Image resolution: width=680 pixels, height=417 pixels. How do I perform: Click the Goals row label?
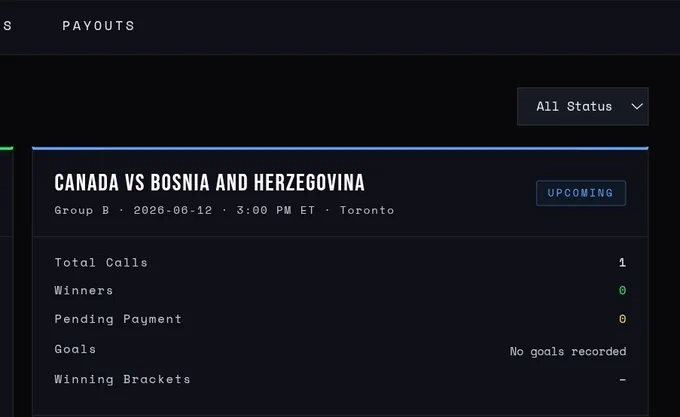(x=75, y=349)
